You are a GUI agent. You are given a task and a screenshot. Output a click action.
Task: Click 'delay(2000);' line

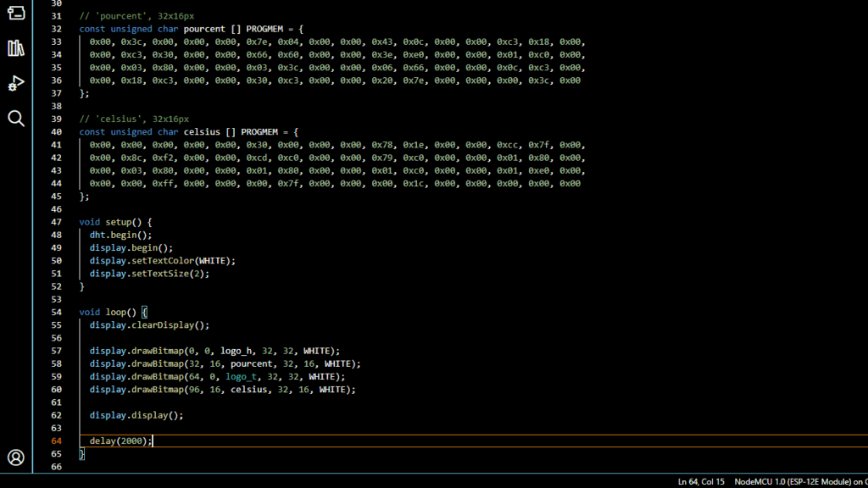click(x=120, y=441)
